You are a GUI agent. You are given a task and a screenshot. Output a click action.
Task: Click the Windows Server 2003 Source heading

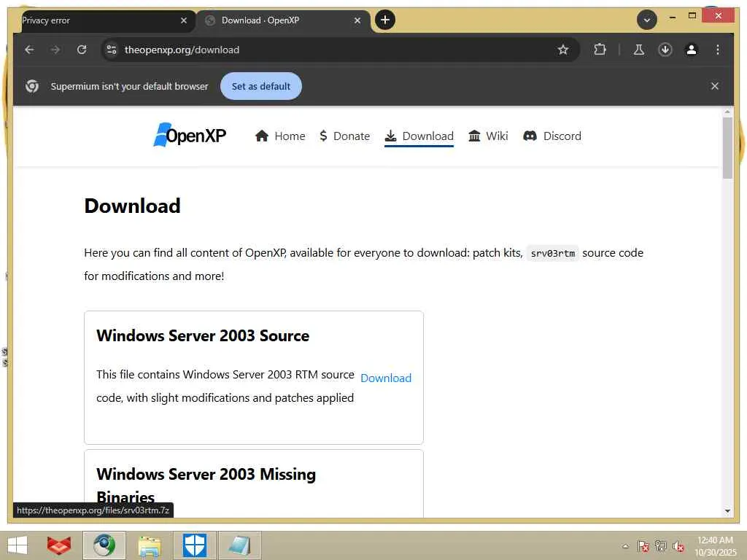click(203, 335)
